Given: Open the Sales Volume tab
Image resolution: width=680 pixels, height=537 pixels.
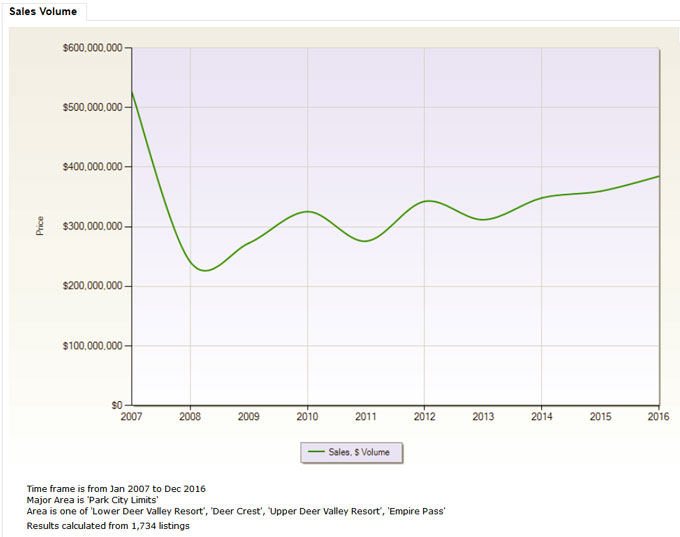Looking at the screenshot, I should [x=43, y=11].
